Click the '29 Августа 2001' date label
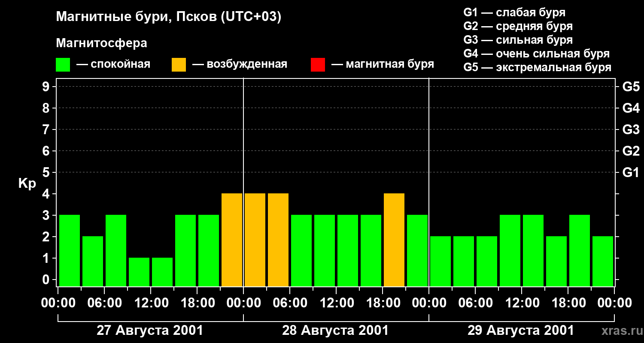 pos(521,331)
